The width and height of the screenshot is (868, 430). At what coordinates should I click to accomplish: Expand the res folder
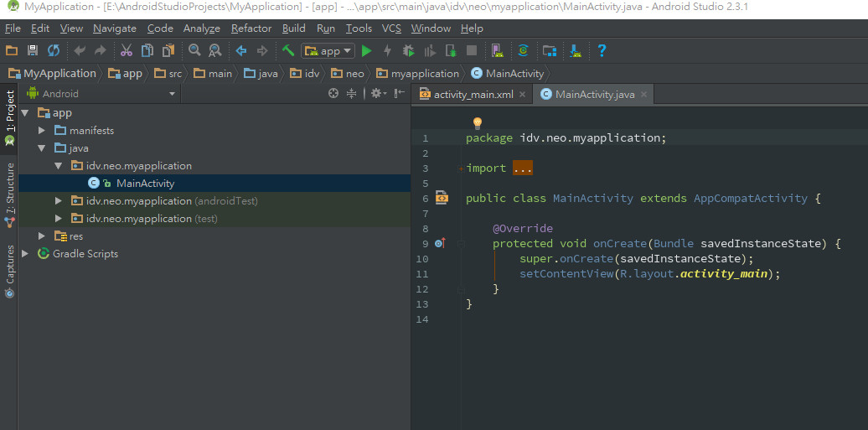[42, 236]
